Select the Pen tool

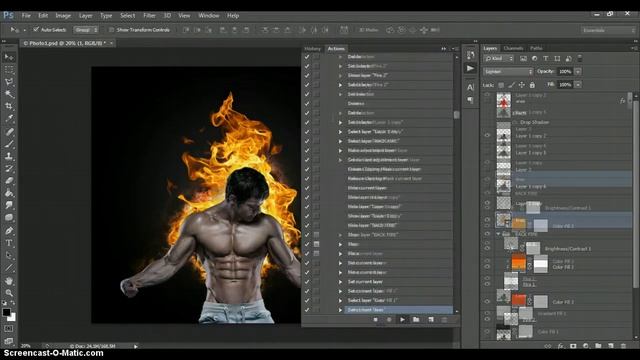(x=9, y=231)
